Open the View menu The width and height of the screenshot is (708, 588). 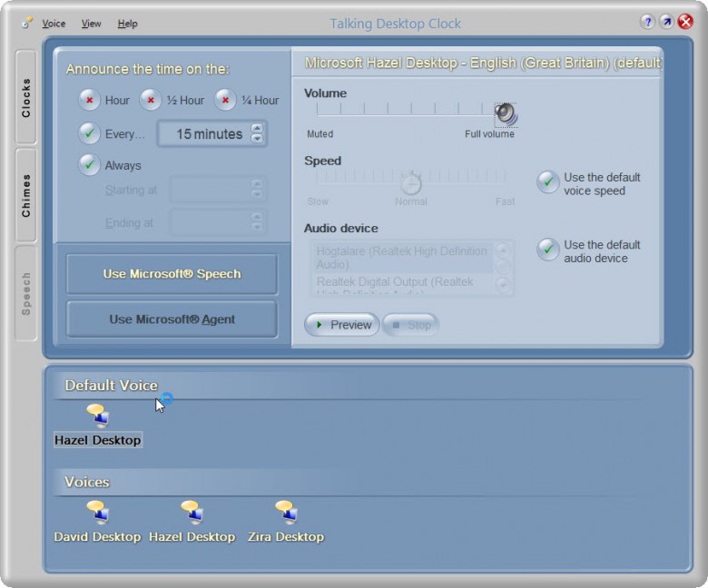point(91,24)
